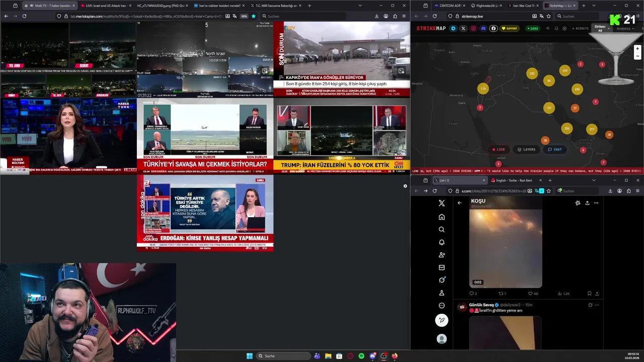Image resolution: width=644 pixels, height=362 pixels.
Task: Click the Erdoğan son dakika stream thumbnail
Action: (x=205, y=213)
